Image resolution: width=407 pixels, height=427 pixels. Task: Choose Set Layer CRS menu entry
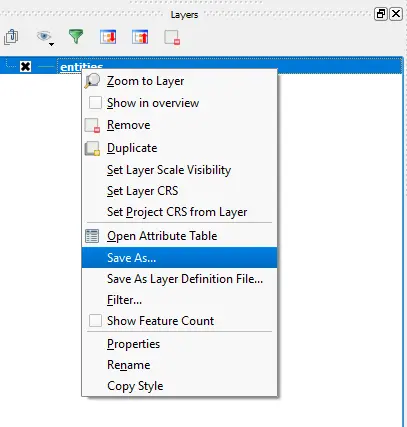[x=143, y=191]
